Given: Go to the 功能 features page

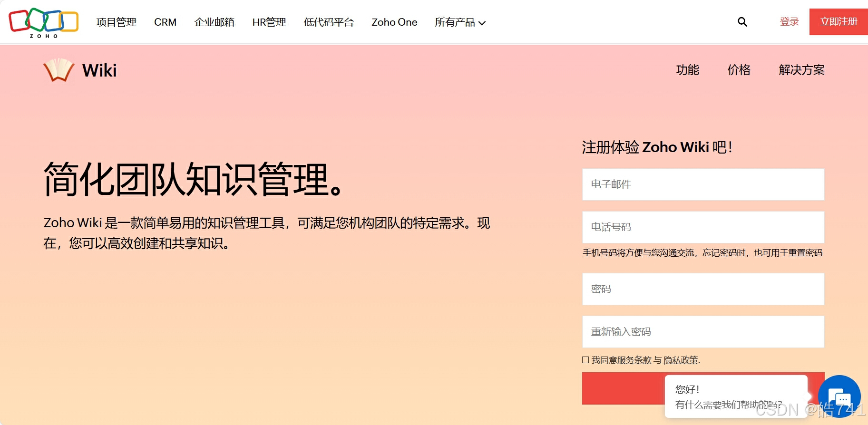Looking at the screenshot, I should [688, 70].
